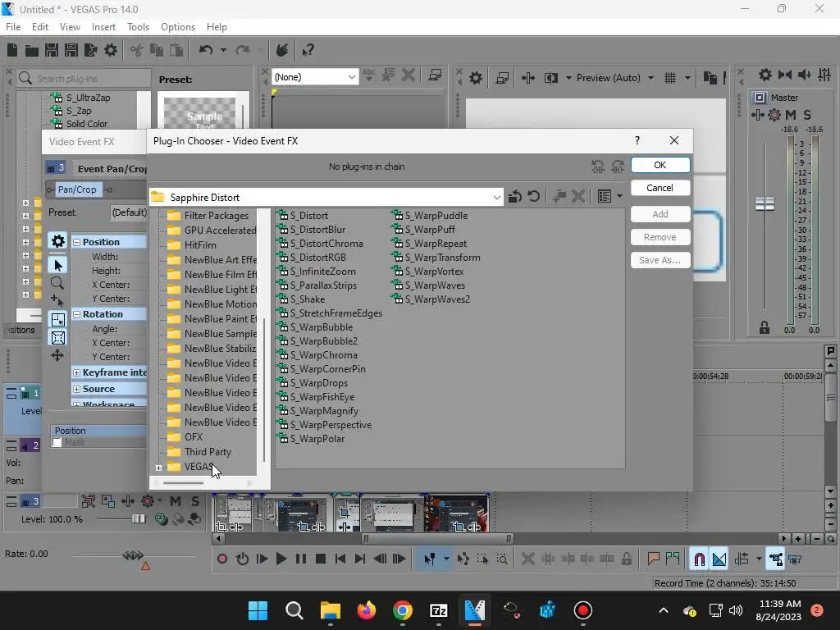Expand the VEGAS folder tree node
Viewport: 840px width, 630px height.
click(x=158, y=468)
